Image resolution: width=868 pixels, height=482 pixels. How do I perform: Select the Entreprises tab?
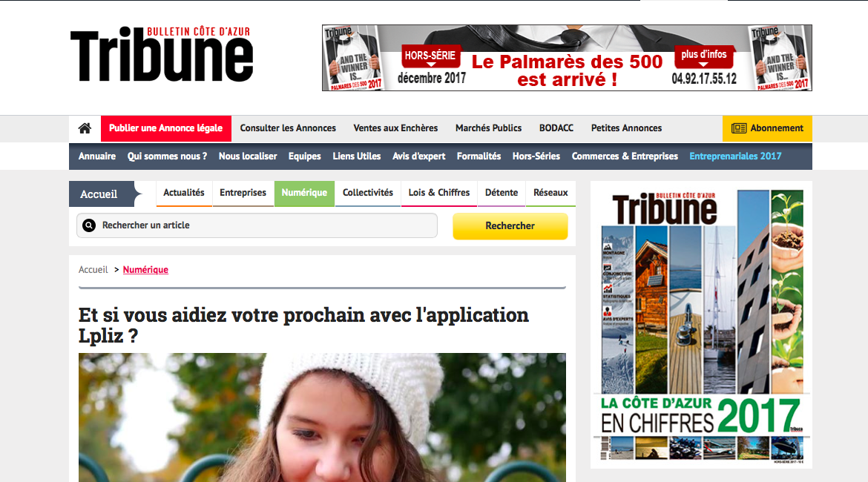pyautogui.click(x=243, y=193)
